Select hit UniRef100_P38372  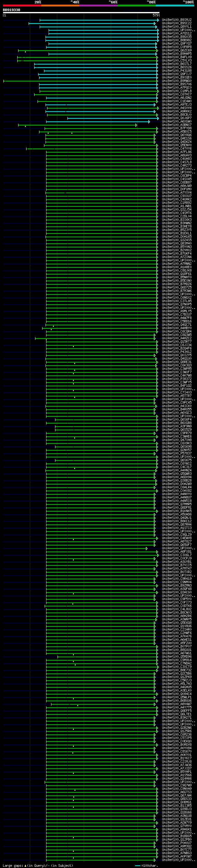tap(177, 379)
